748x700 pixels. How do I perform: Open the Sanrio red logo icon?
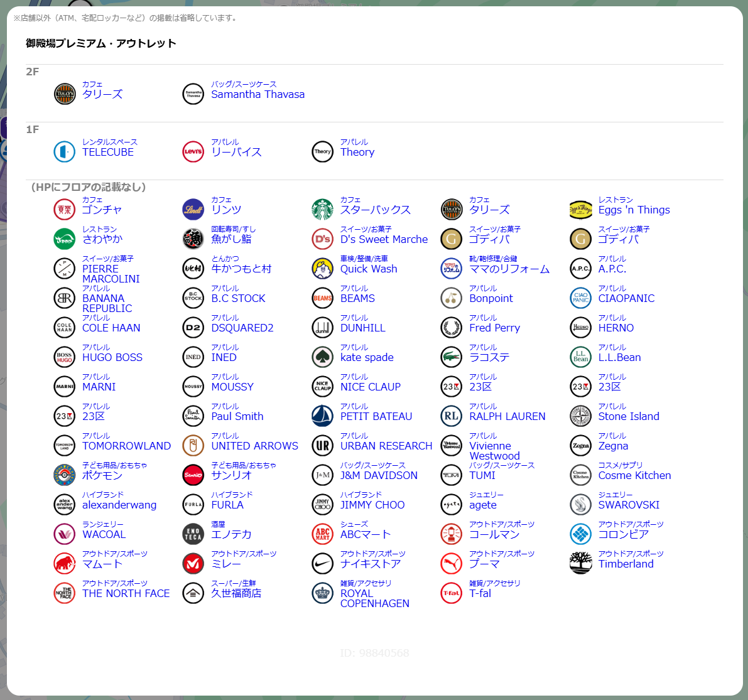[193, 475]
